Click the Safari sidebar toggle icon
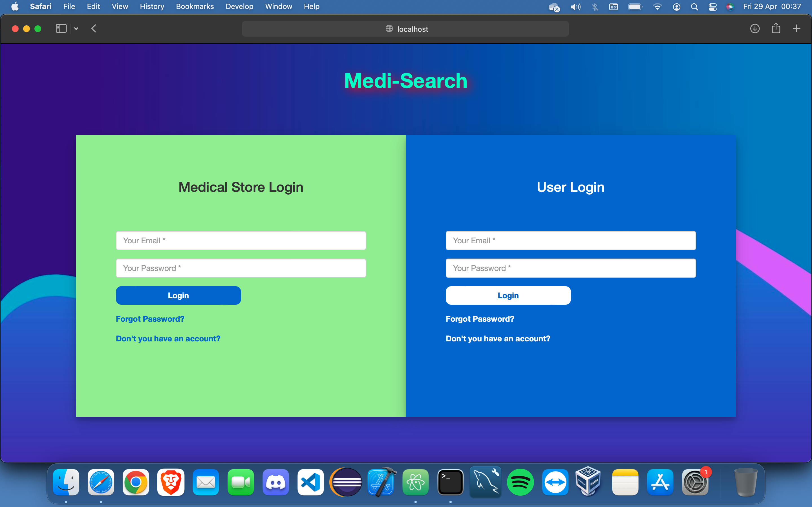The height and width of the screenshot is (507, 812). (x=61, y=28)
